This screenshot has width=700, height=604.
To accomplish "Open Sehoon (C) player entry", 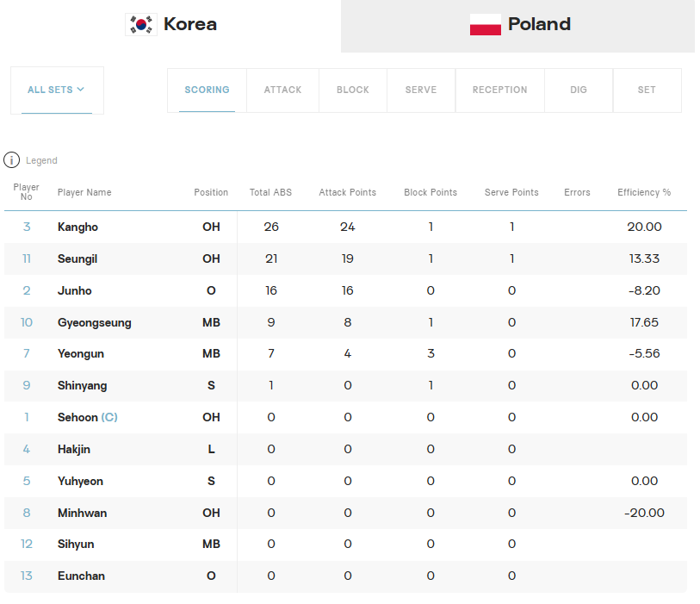I will [88, 417].
